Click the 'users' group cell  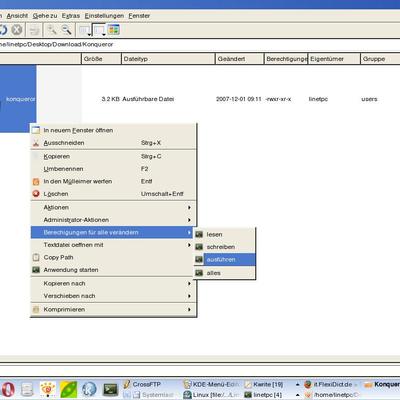[x=369, y=99]
